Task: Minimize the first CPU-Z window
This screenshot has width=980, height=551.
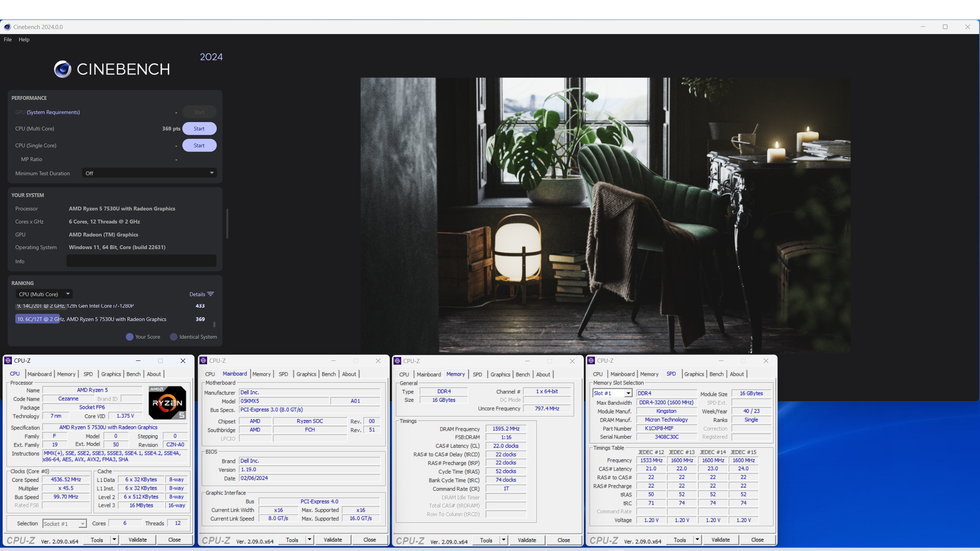Action: click(138, 361)
